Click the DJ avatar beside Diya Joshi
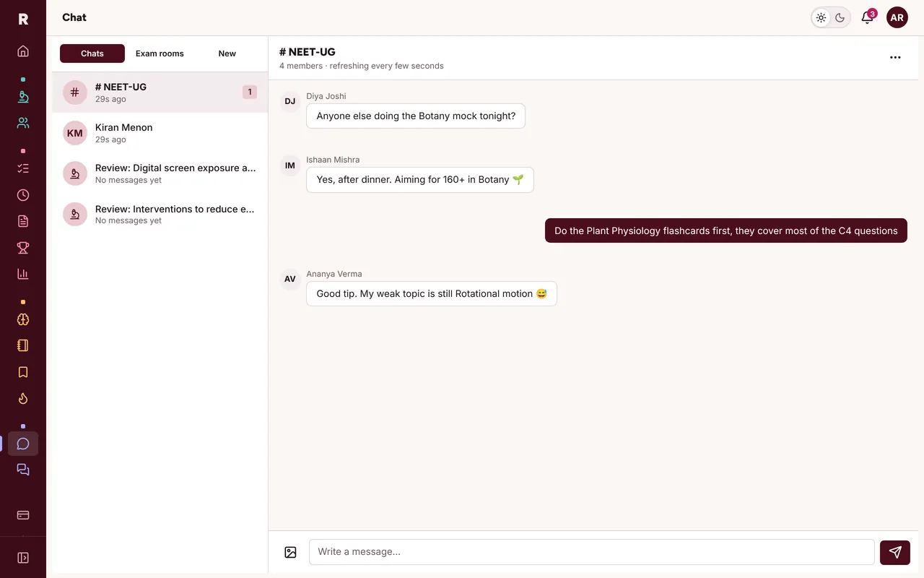Screen dimensions: 924x578 click(290, 101)
